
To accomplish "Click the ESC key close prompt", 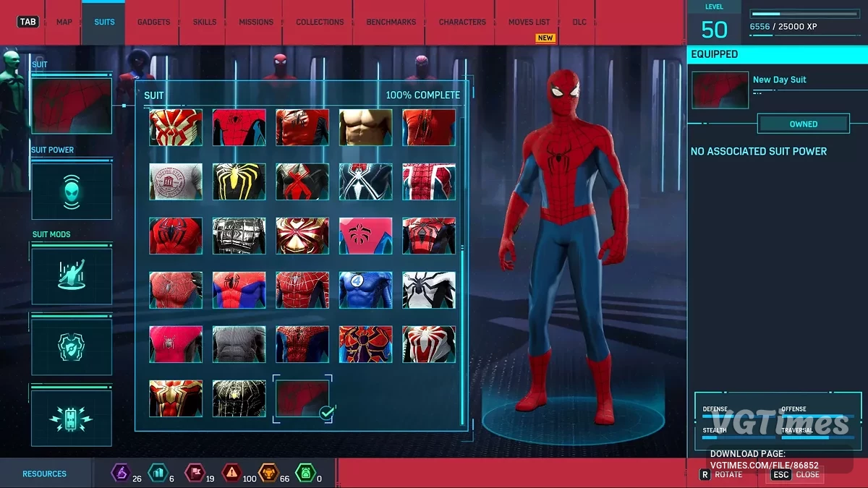I will tap(780, 475).
